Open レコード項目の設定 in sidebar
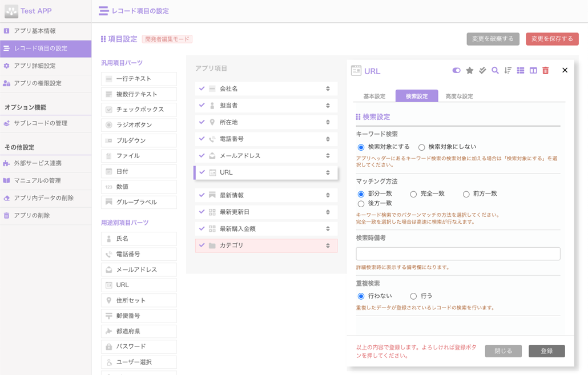 pyautogui.click(x=46, y=49)
